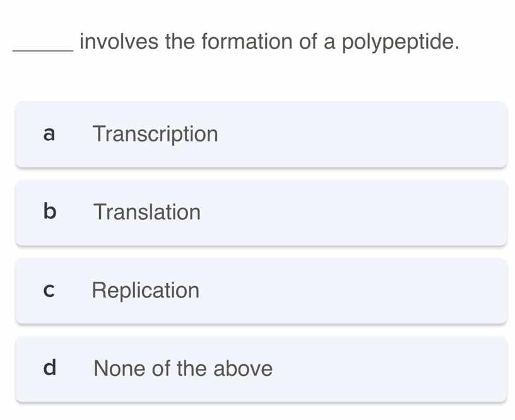The height and width of the screenshot is (420, 515).
Task: Select answer option d None of the above
Action: pos(261,369)
